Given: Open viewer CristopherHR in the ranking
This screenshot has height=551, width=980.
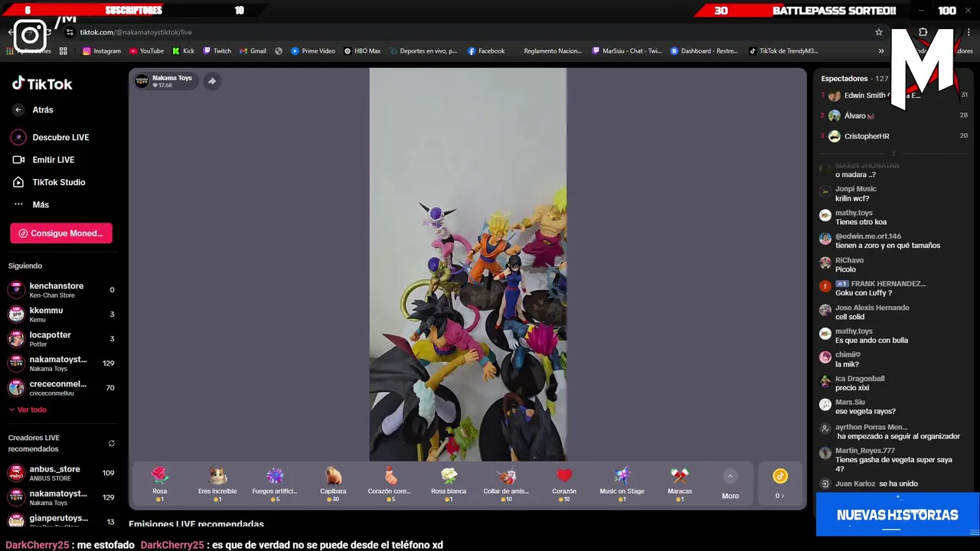Looking at the screenshot, I should click(x=894, y=136).
